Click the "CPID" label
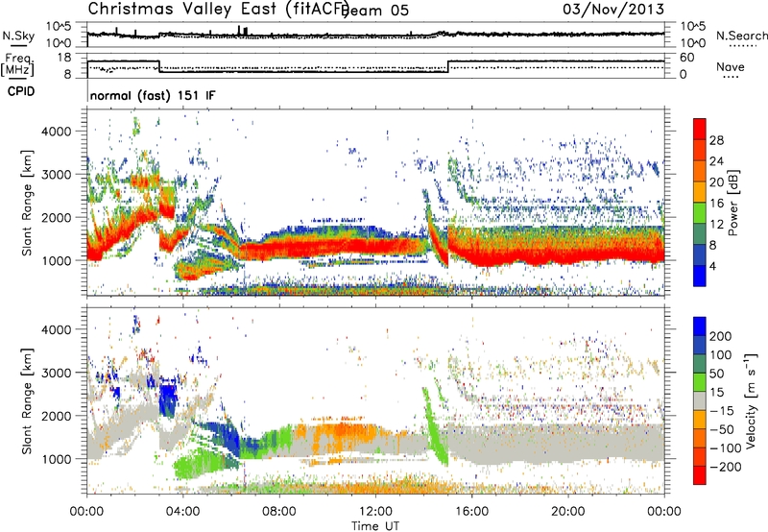This screenshot has height=532, width=768. pos(20,91)
